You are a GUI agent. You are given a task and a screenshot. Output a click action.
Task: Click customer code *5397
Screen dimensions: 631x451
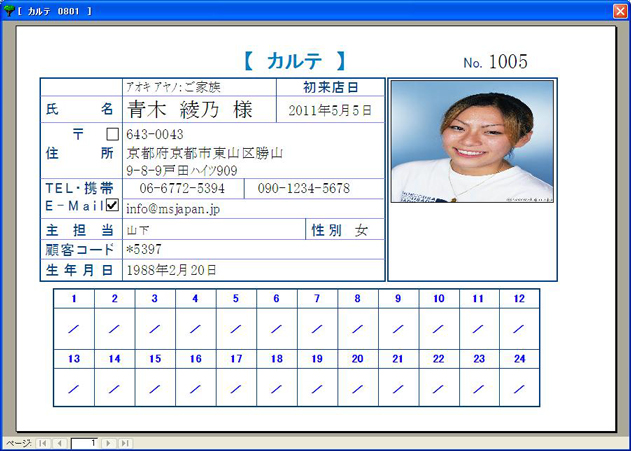(144, 249)
